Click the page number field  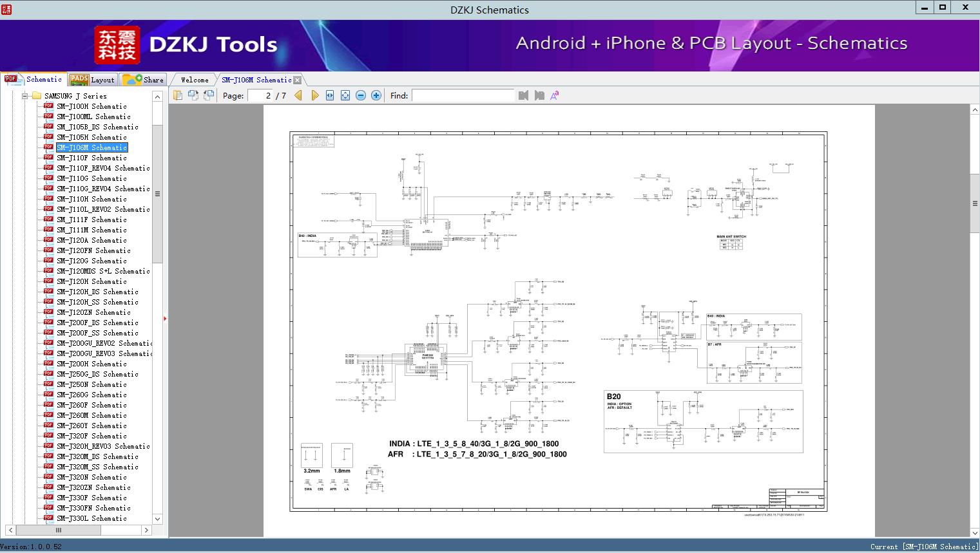click(x=260, y=95)
